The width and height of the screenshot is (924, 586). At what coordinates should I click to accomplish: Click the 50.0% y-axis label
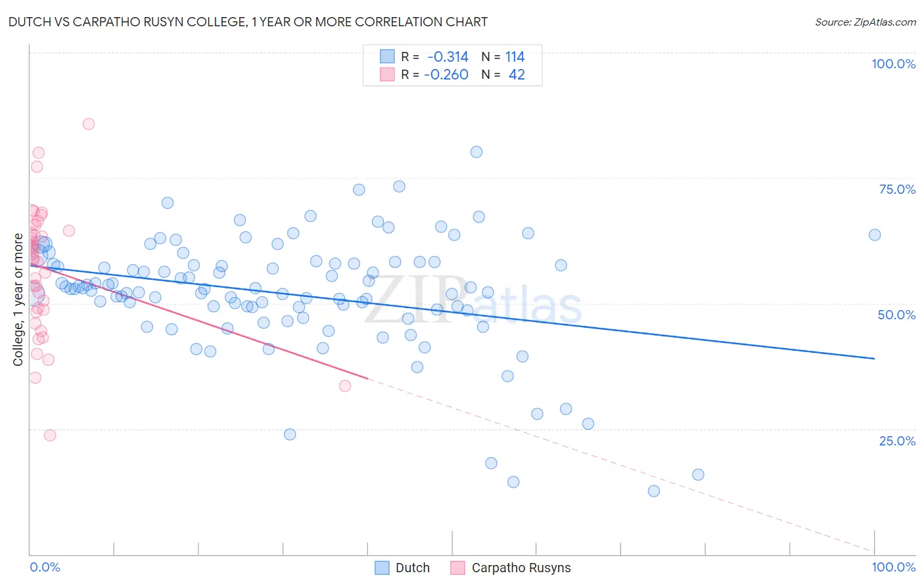(x=897, y=315)
